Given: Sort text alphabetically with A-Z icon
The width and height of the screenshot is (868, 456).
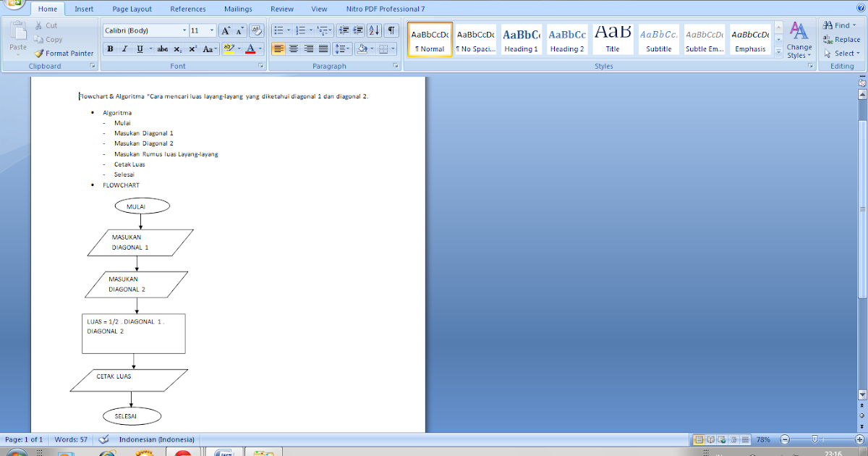Looking at the screenshot, I should [374, 30].
